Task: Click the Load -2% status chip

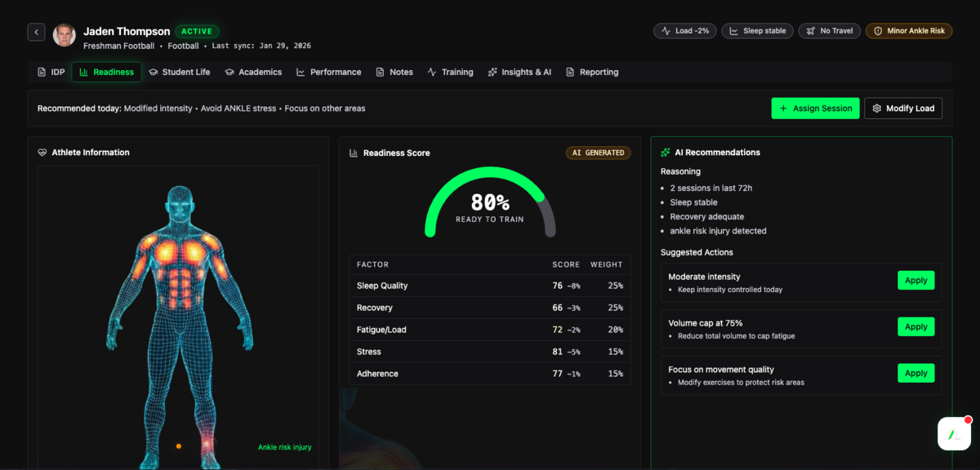Action: [x=685, y=31]
